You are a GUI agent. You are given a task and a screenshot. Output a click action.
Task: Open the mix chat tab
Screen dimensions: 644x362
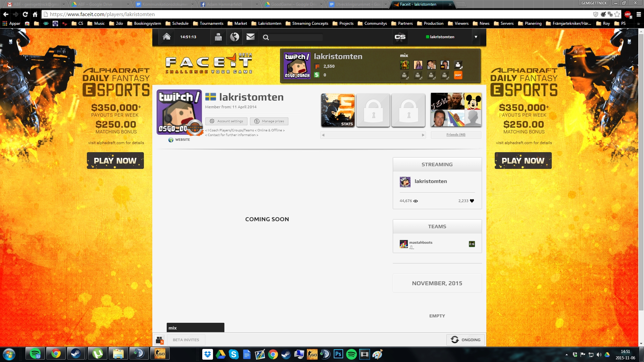pos(195,328)
